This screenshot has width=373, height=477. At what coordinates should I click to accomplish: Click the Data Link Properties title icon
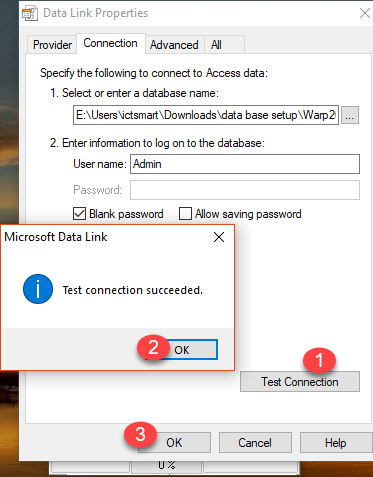click(30, 13)
